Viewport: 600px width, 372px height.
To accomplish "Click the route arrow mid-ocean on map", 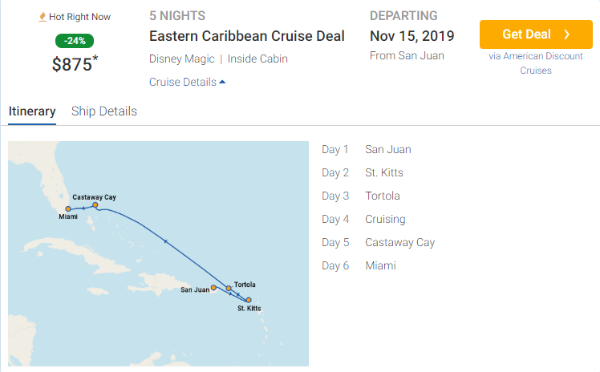I will [x=165, y=241].
